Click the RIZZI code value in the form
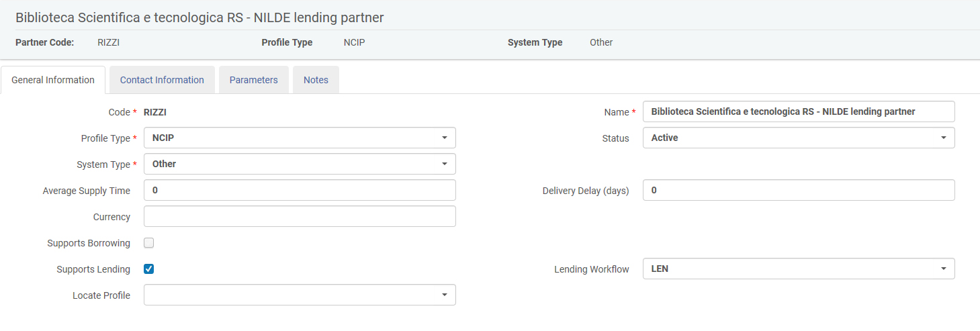 155,112
